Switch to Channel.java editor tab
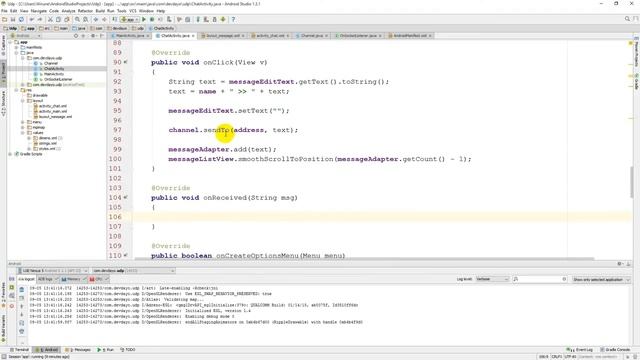 point(312,36)
